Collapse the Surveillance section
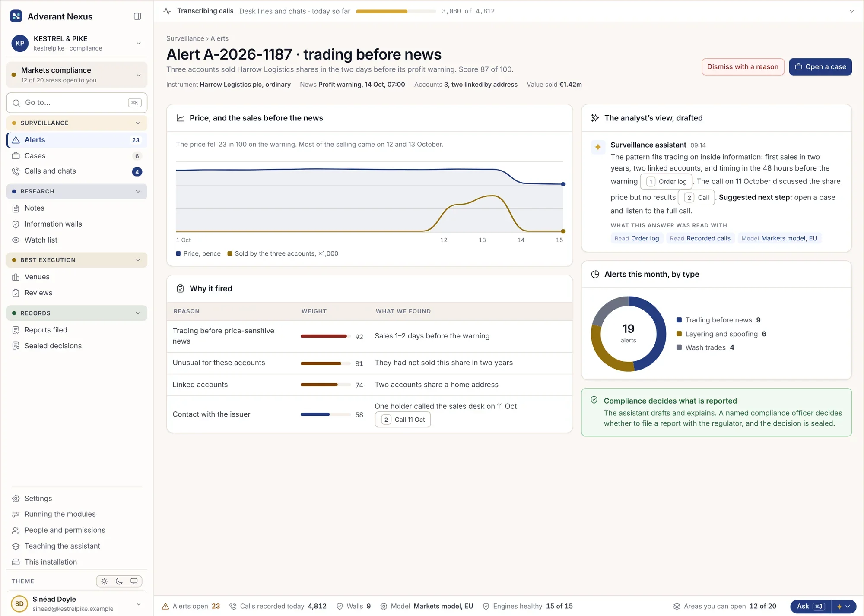The image size is (864, 616). [77, 123]
